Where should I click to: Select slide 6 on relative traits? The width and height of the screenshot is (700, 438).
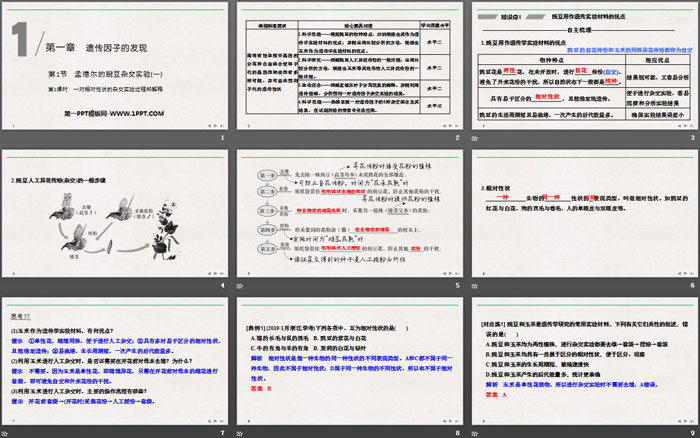tap(582, 213)
